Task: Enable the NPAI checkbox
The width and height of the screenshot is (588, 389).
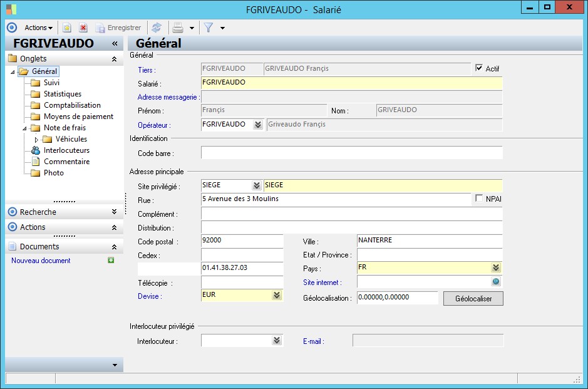Action: (480, 199)
